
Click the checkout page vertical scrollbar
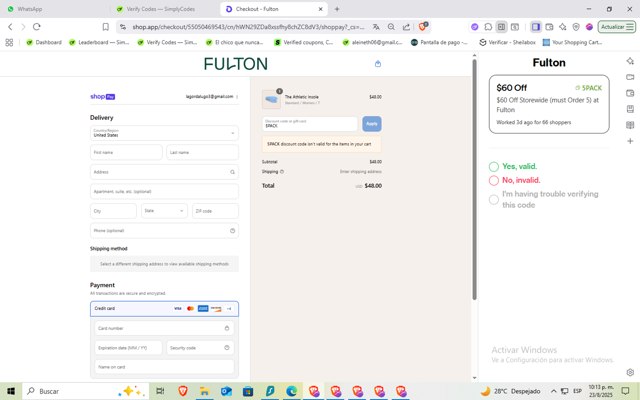click(x=474, y=180)
